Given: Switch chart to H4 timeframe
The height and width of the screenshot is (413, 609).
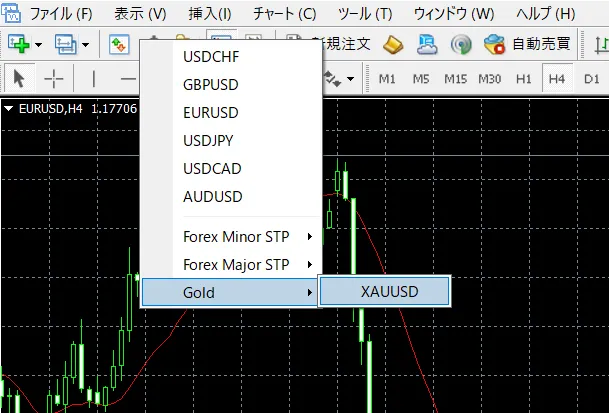Looking at the screenshot, I should click(556, 78).
